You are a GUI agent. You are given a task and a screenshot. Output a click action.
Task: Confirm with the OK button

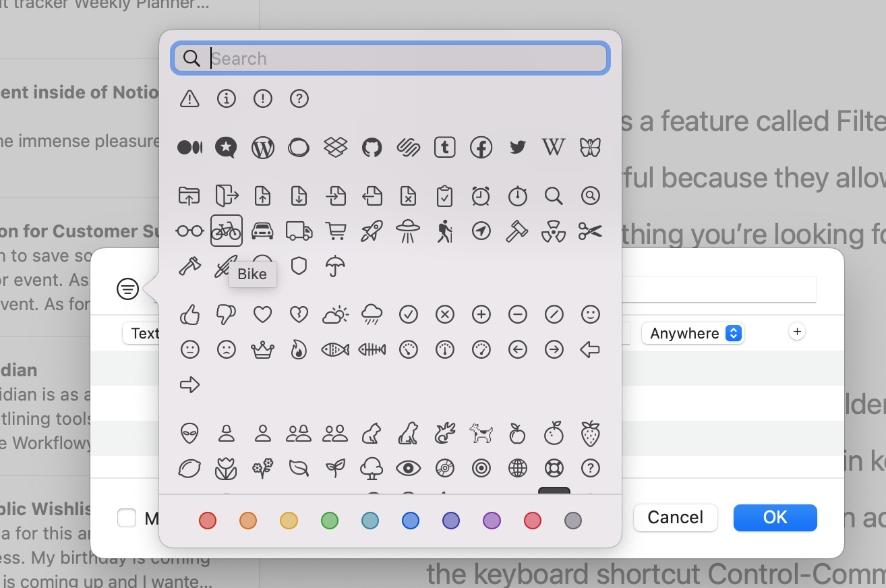tap(775, 517)
